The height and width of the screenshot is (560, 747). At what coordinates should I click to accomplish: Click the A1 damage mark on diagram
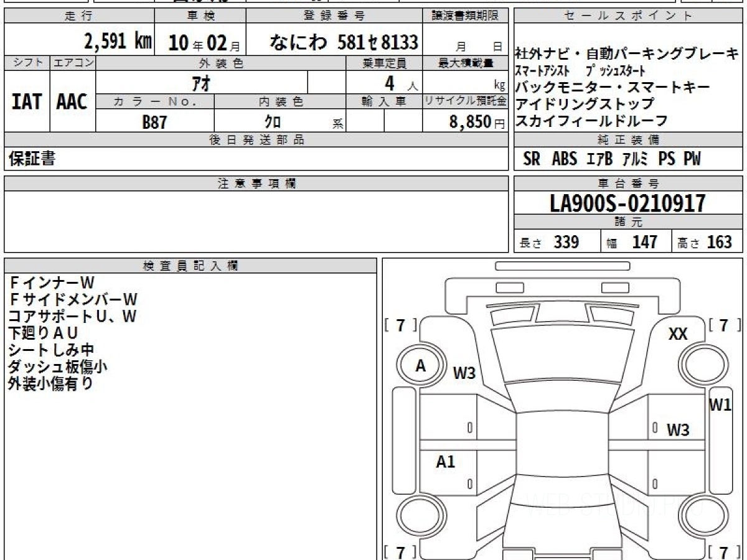tap(445, 462)
